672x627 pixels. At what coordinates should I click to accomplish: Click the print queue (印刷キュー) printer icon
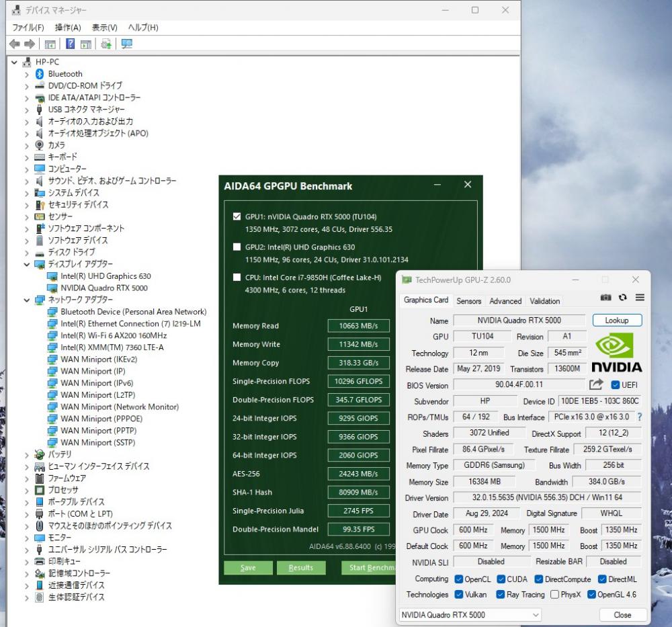tap(40, 561)
